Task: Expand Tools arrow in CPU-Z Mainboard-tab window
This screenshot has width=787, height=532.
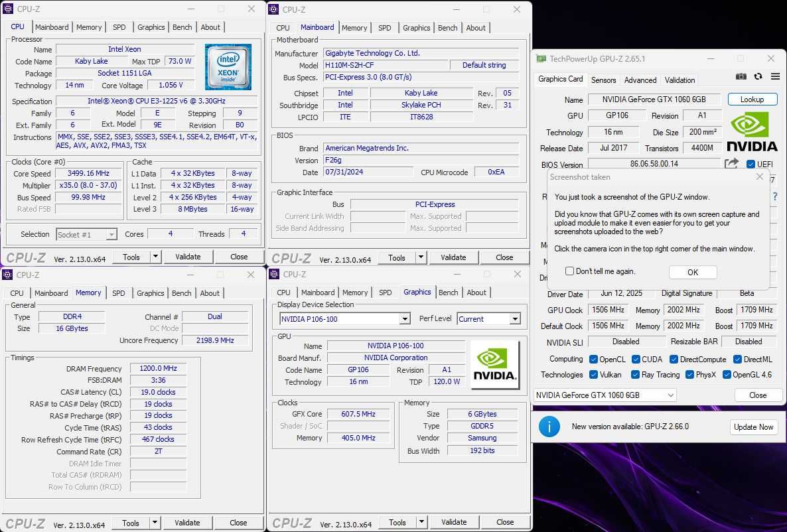Action: tap(421, 257)
